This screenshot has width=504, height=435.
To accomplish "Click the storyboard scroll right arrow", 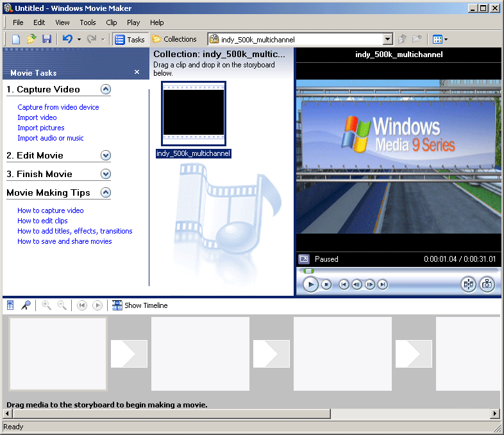I will (x=495, y=413).
